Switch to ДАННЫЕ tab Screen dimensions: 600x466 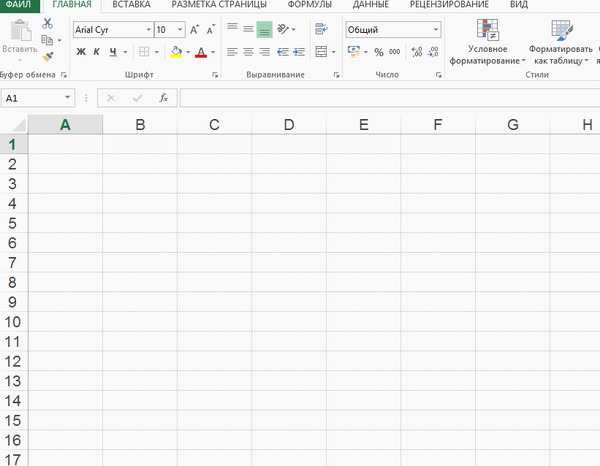coord(370,5)
